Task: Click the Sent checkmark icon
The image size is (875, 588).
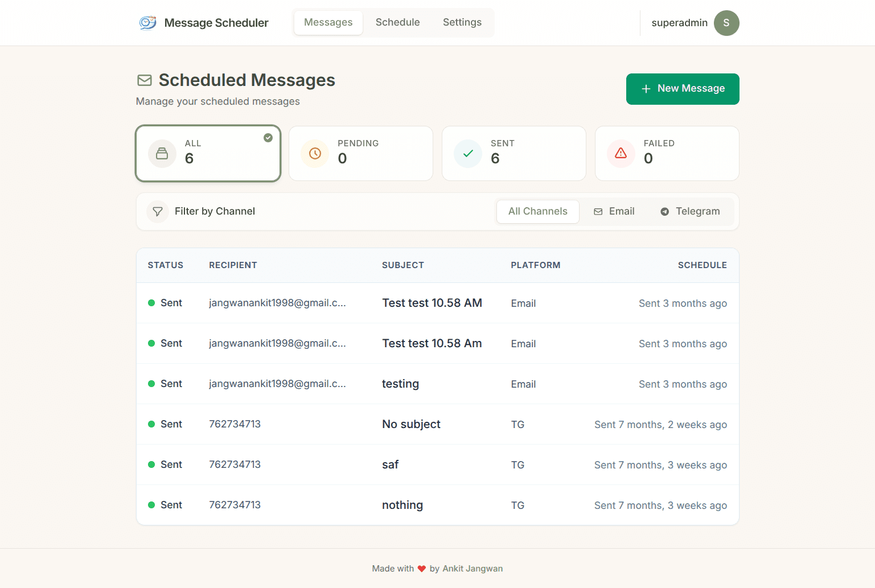Action: [468, 154]
